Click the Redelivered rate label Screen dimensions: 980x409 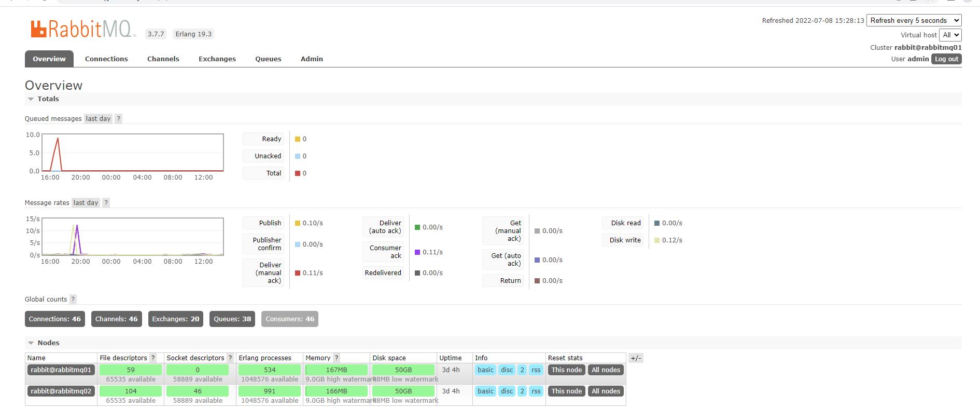383,272
